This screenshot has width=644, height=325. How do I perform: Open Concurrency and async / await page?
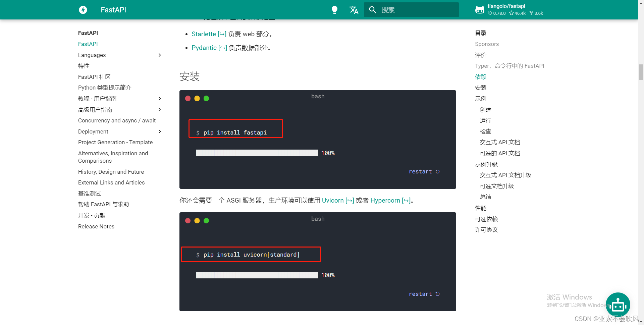coord(117,120)
